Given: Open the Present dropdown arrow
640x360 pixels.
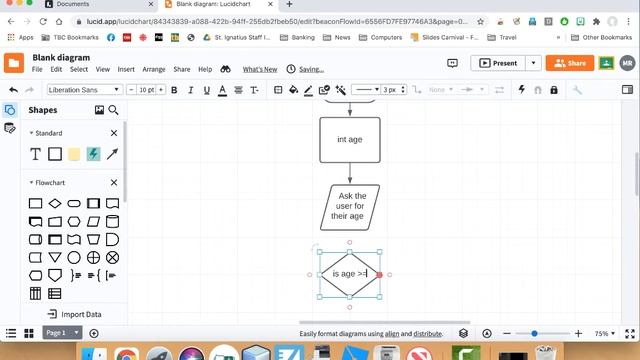Looking at the screenshot, I should pyautogui.click(x=533, y=63).
